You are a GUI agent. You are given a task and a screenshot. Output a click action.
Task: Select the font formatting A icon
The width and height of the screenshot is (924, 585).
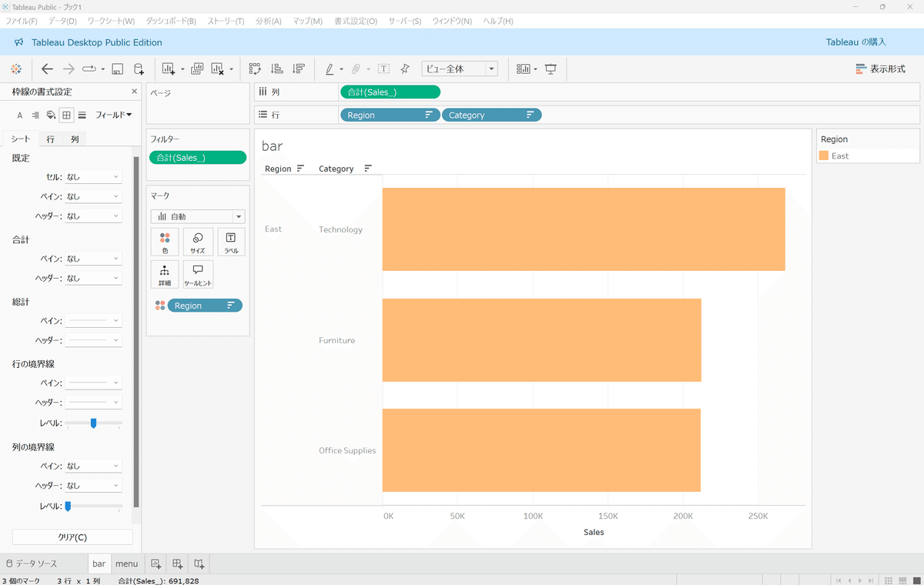pyautogui.click(x=20, y=115)
